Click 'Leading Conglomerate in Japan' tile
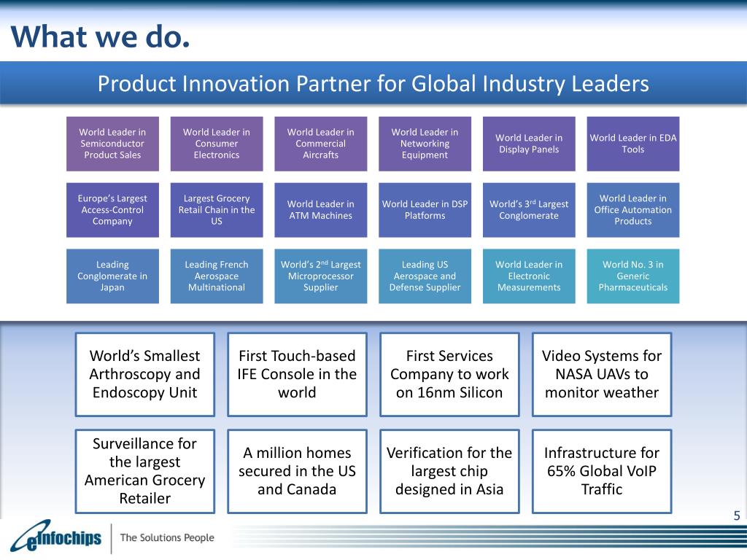Viewport: 747px width, 560px height. [112, 276]
